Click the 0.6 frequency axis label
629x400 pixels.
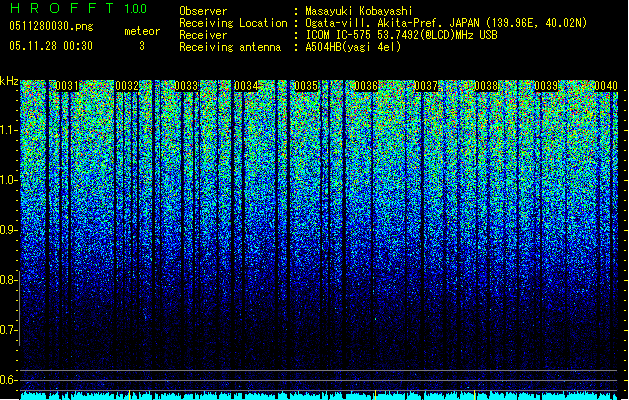pyautogui.click(x=9, y=380)
